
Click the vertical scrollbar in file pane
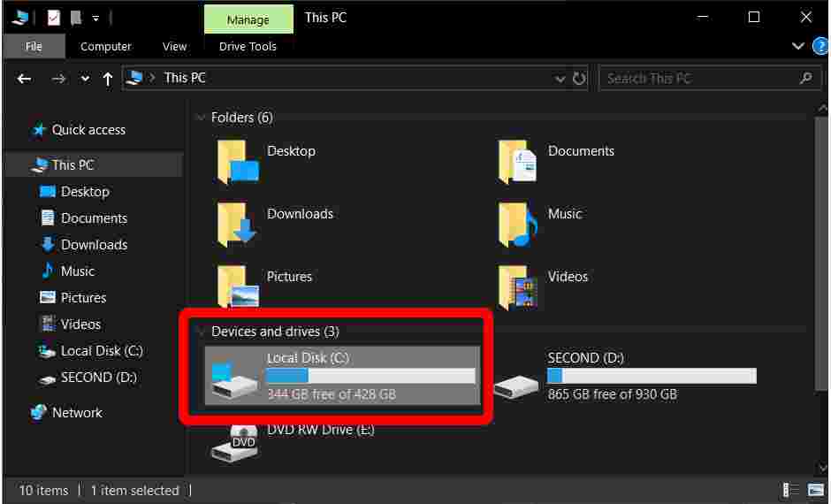click(821, 255)
